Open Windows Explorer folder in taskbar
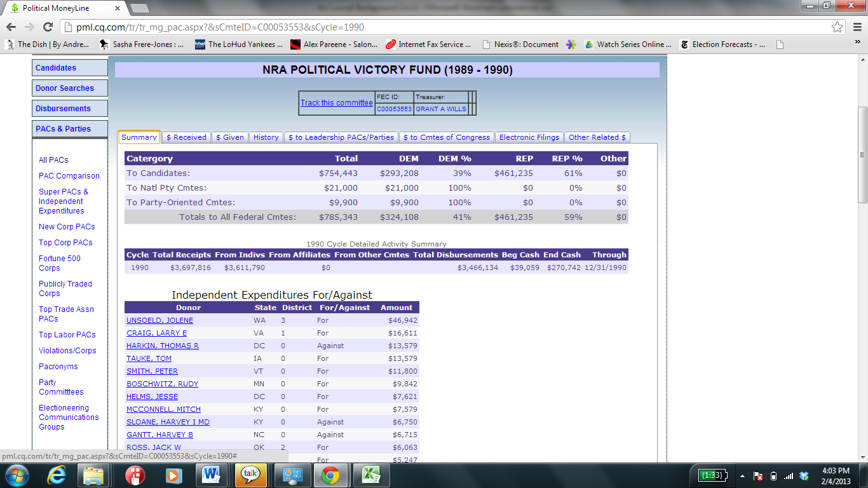The width and height of the screenshot is (868, 488). [x=93, y=475]
